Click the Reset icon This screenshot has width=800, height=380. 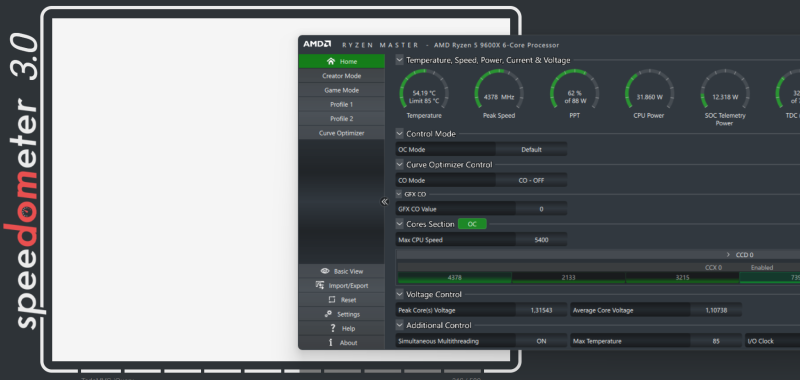[x=332, y=299]
